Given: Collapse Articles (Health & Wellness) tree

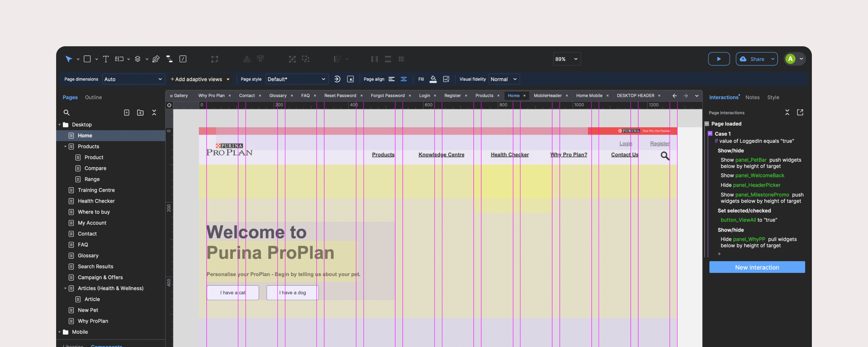Looking at the screenshot, I should click(x=65, y=288).
